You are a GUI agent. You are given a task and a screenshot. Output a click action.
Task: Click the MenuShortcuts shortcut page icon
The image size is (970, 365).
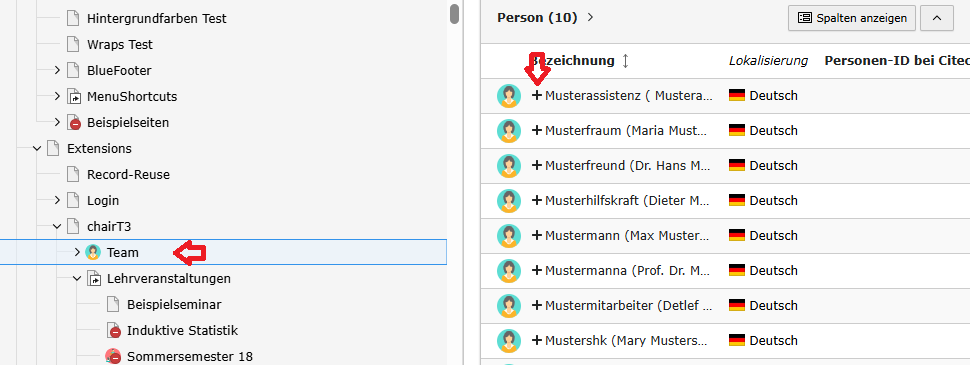click(x=74, y=97)
